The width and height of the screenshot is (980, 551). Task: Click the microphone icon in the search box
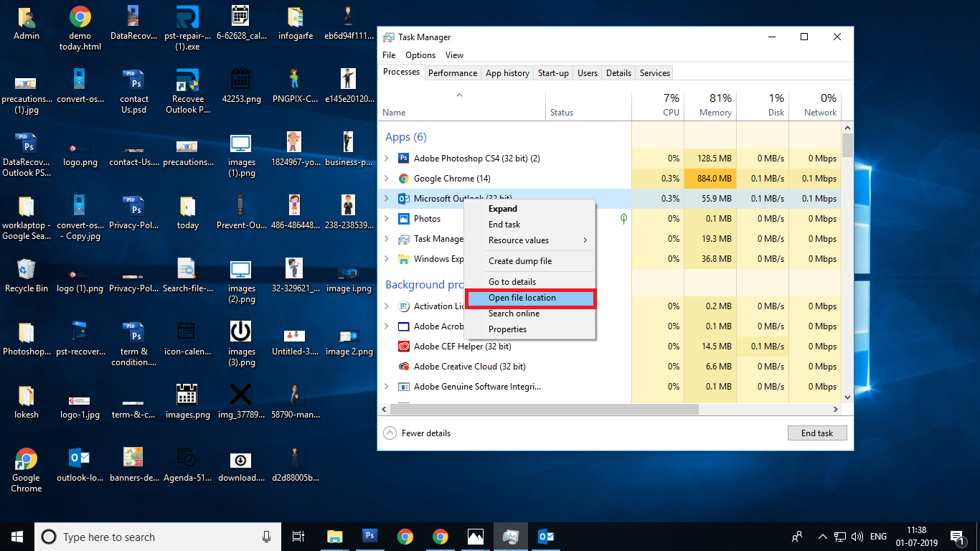(x=267, y=537)
